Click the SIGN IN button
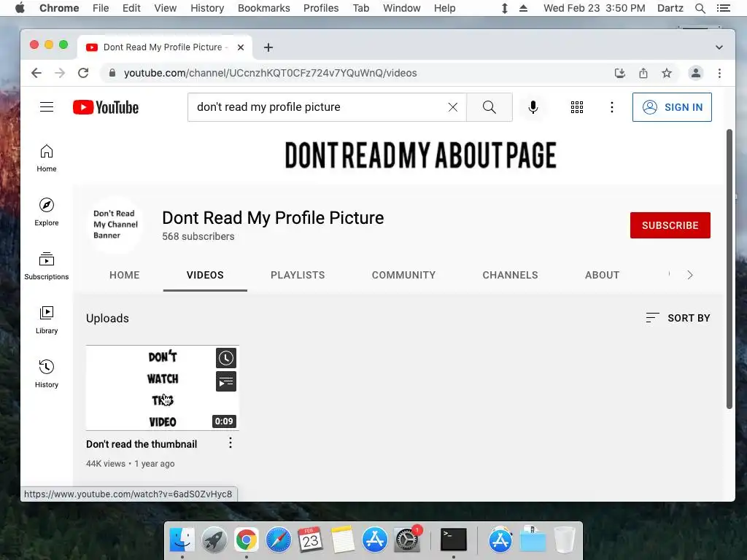747x560 pixels. 672,107
